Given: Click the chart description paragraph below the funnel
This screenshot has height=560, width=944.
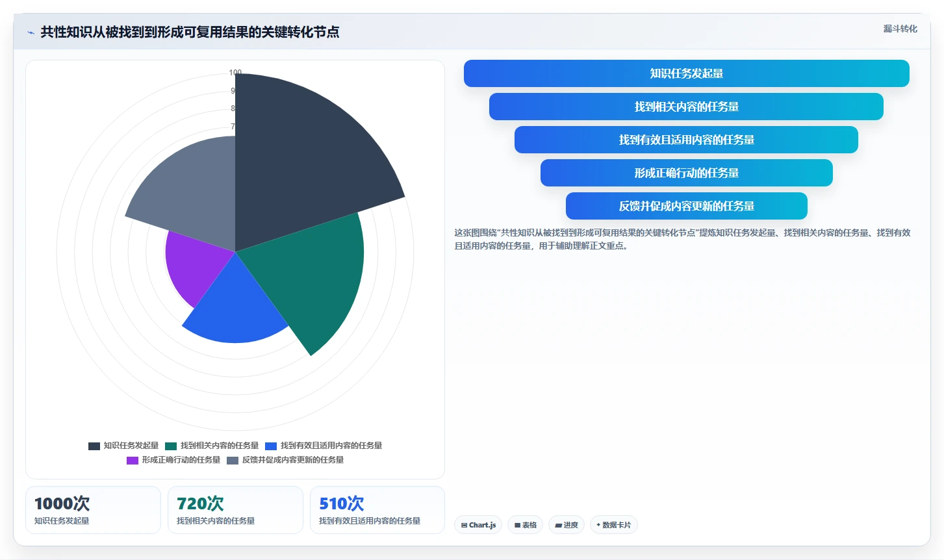Looking at the screenshot, I should [x=682, y=239].
